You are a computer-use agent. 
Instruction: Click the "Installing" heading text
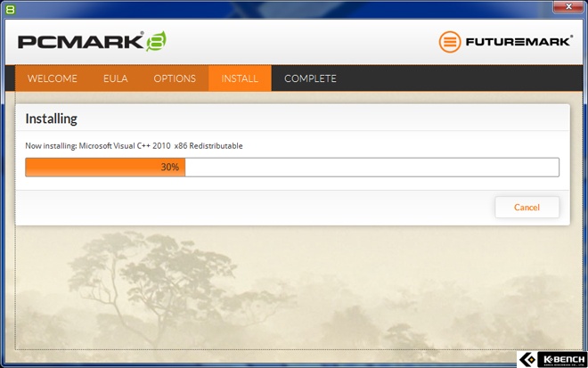[51, 119]
